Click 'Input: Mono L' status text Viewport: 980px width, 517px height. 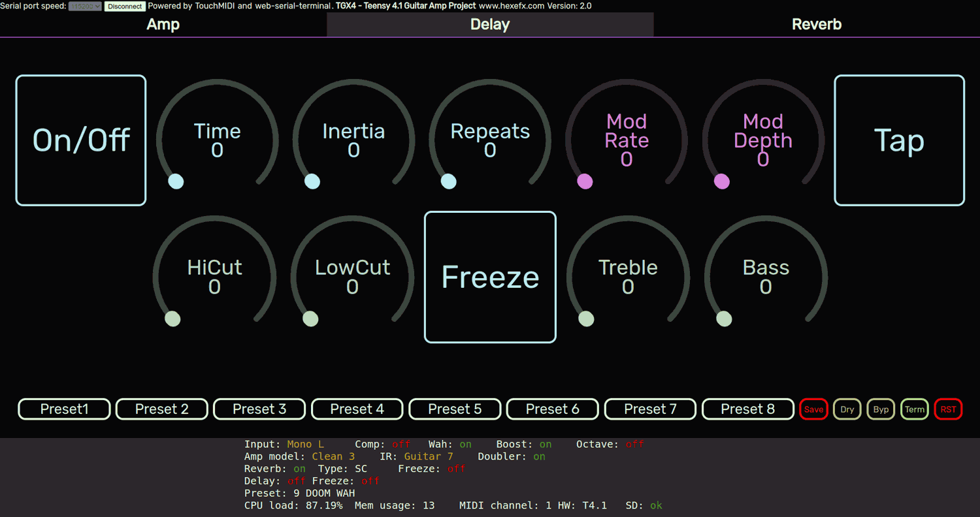tap(284, 444)
